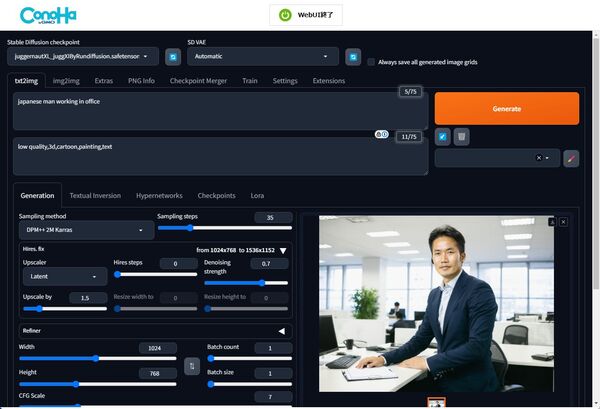The height and width of the screenshot is (409, 600).
Task: Adjust the Sampling steps slider
Action: click(225, 228)
